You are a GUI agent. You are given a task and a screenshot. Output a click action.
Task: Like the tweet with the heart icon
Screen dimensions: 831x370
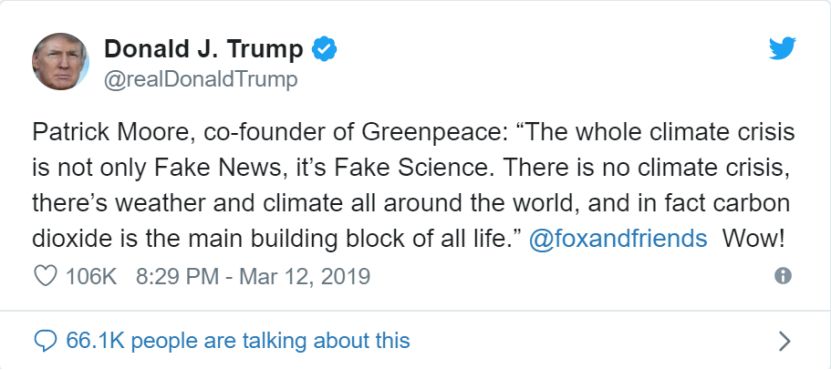(45, 276)
